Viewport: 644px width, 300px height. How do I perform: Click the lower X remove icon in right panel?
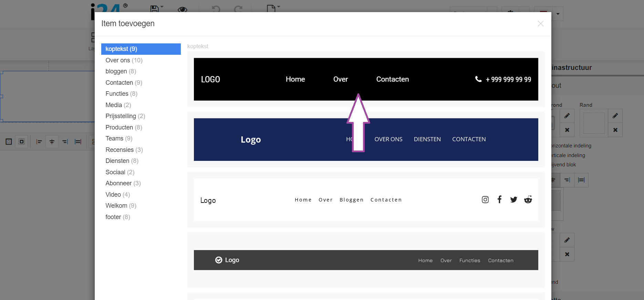tap(567, 254)
